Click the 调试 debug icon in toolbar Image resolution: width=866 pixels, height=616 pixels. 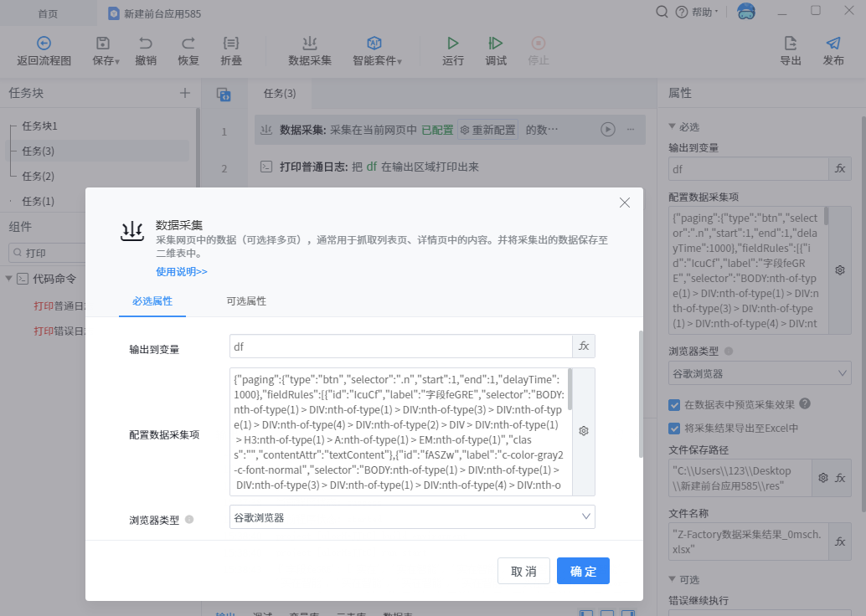[x=496, y=44]
